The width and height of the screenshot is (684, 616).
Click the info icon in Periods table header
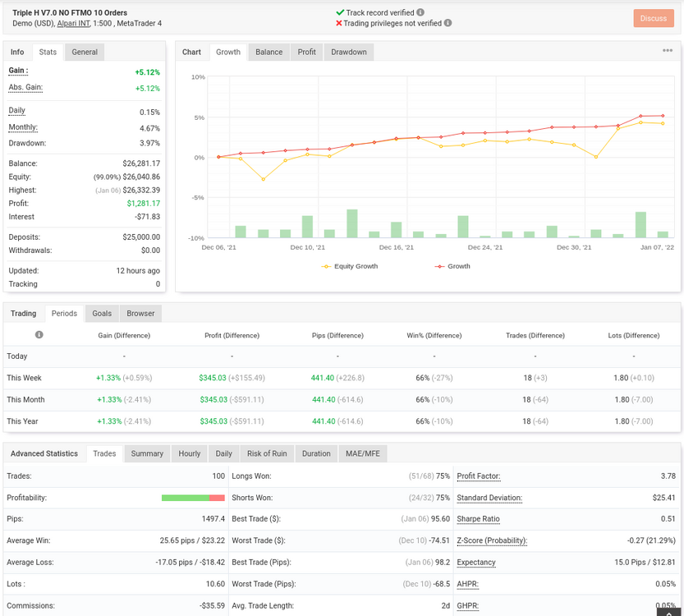(39, 334)
